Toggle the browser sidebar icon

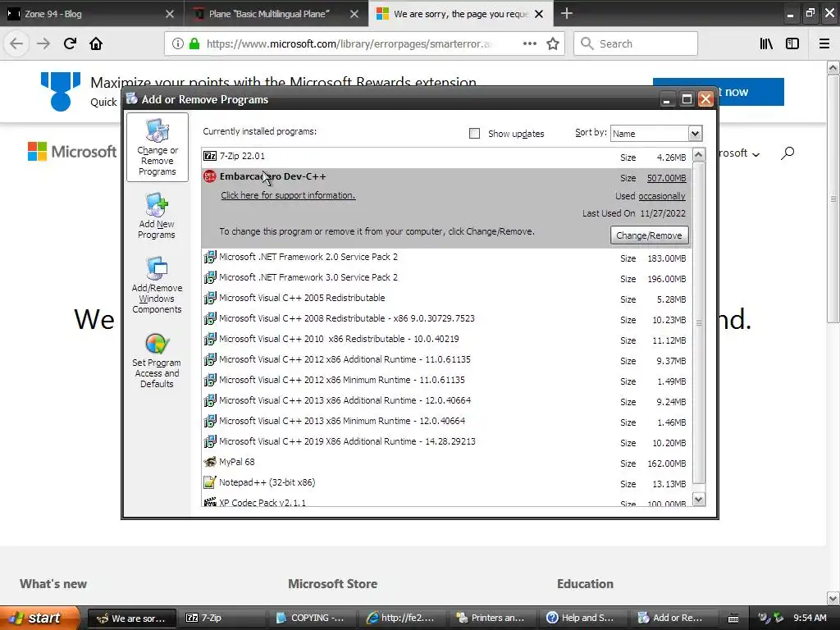click(x=792, y=43)
